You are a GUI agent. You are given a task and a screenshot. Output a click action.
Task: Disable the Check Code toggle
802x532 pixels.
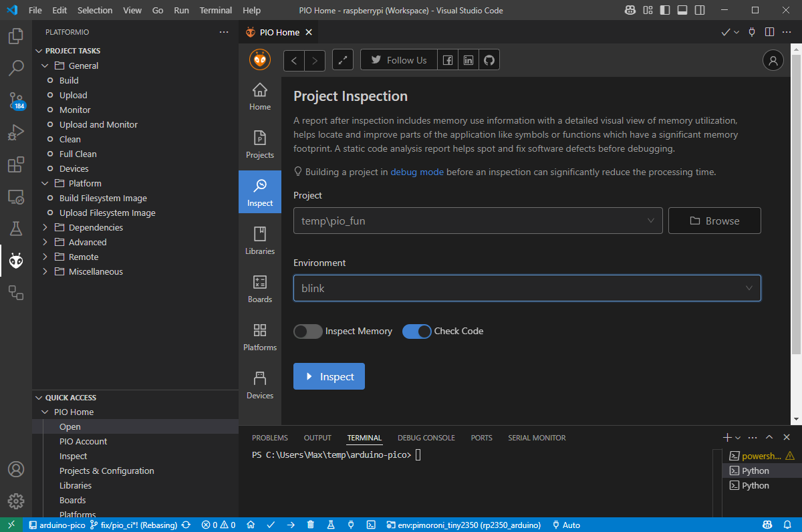coord(417,331)
